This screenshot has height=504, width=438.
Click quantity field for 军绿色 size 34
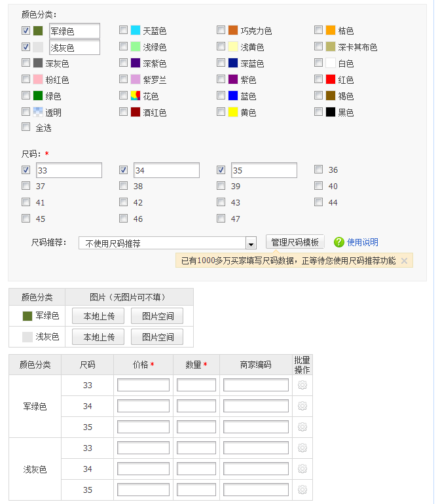point(196,406)
